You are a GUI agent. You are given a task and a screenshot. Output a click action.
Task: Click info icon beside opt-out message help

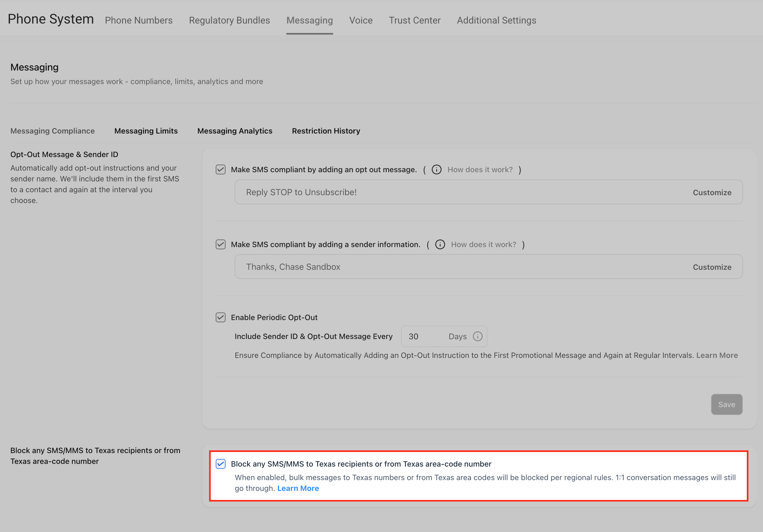pyautogui.click(x=436, y=169)
